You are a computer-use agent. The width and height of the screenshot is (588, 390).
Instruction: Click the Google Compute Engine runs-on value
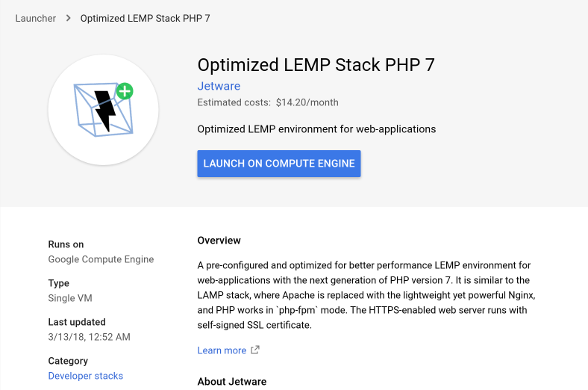tap(101, 259)
